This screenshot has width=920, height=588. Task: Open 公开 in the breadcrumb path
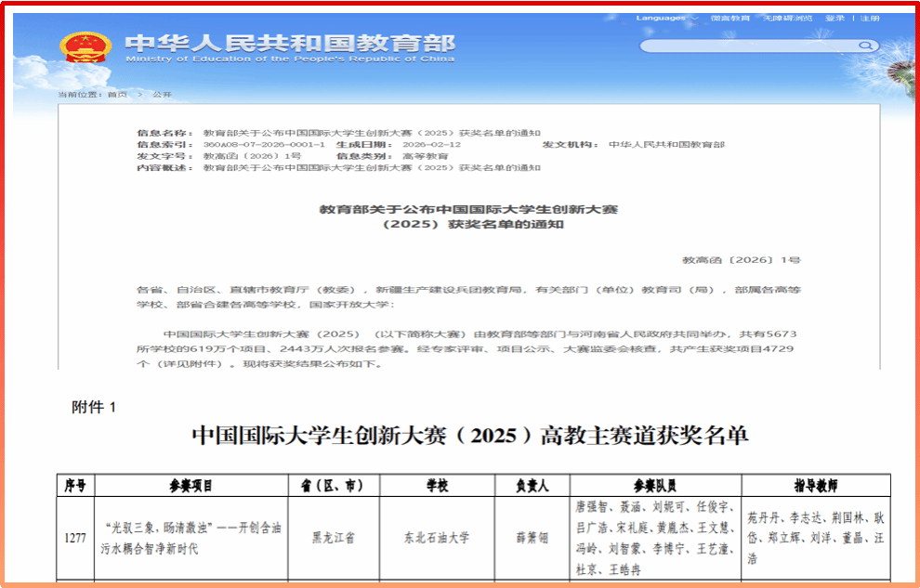click(162, 95)
